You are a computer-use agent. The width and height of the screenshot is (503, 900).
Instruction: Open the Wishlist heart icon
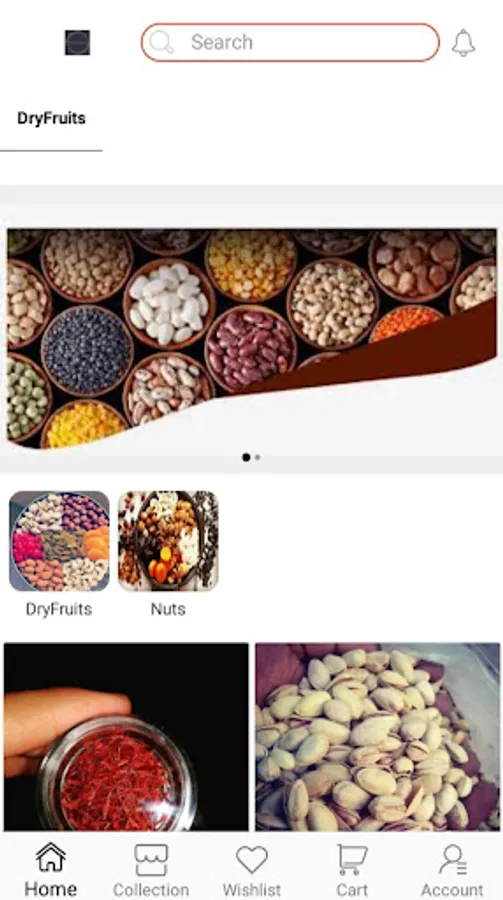click(x=252, y=860)
